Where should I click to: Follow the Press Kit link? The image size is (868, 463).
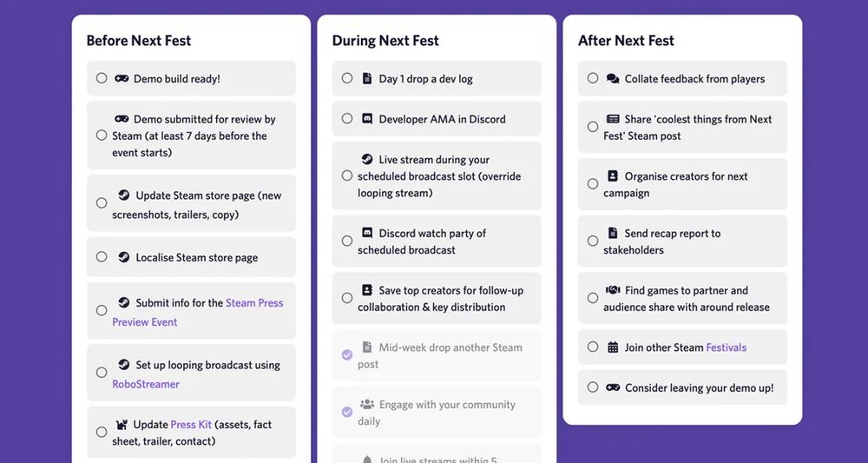pyautogui.click(x=191, y=425)
